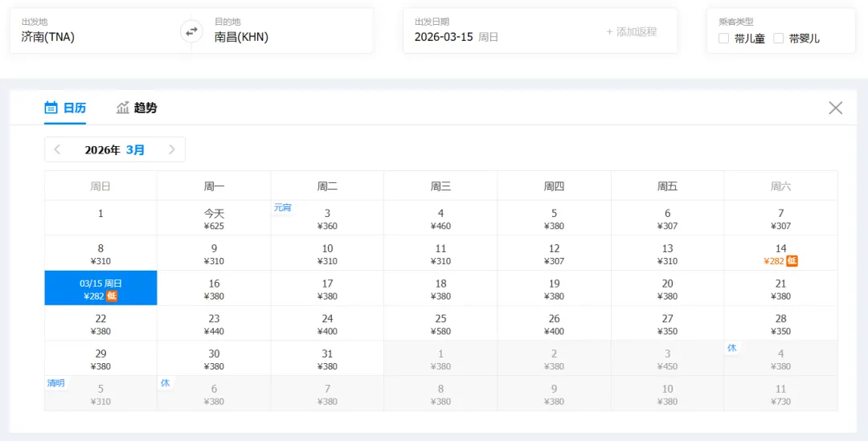This screenshot has height=441, width=868.
Task: Go to next month in calendar
Action: click(172, 149)
